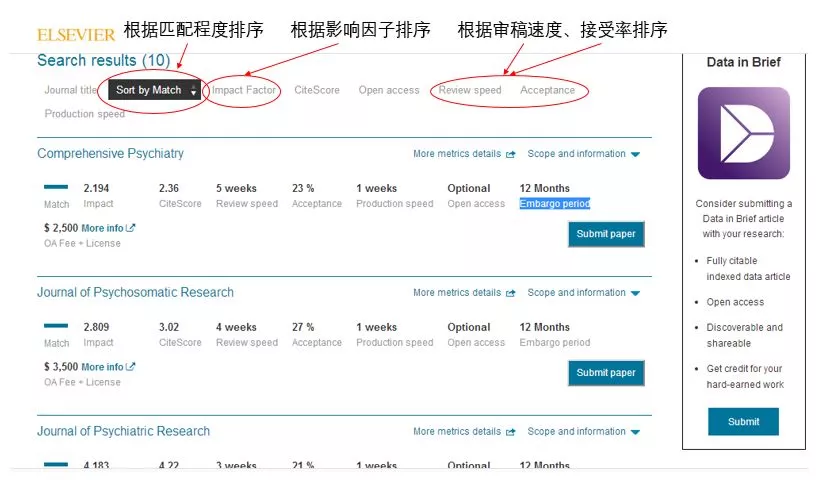Sort results by Review speed
The image size is (818, 480).
tap(470, 90)
